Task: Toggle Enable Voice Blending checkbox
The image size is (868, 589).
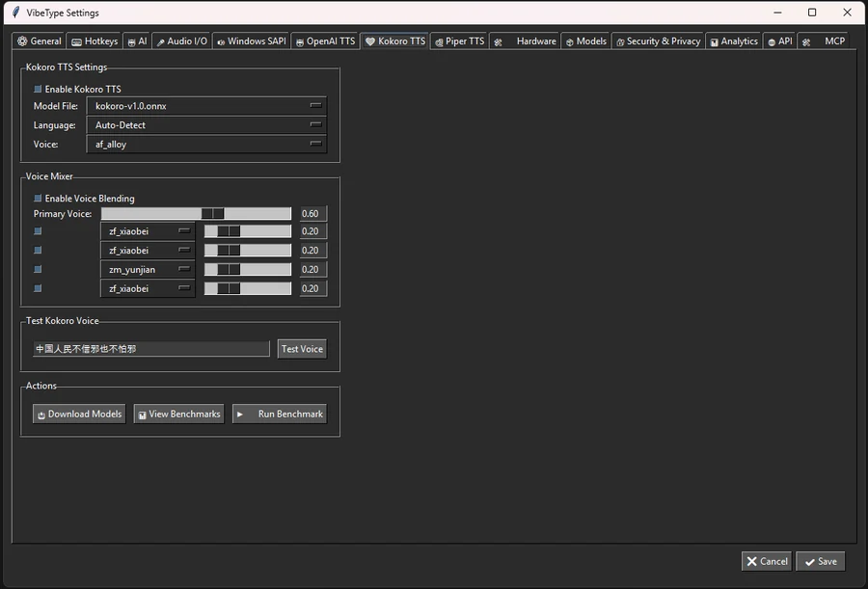Action: (x=39, y=199)
